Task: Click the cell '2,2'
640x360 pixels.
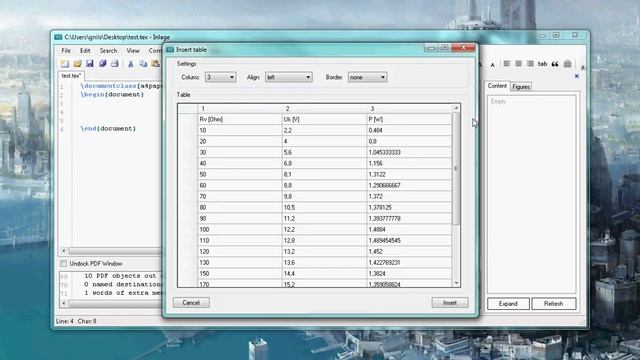Action: point(324,130)
